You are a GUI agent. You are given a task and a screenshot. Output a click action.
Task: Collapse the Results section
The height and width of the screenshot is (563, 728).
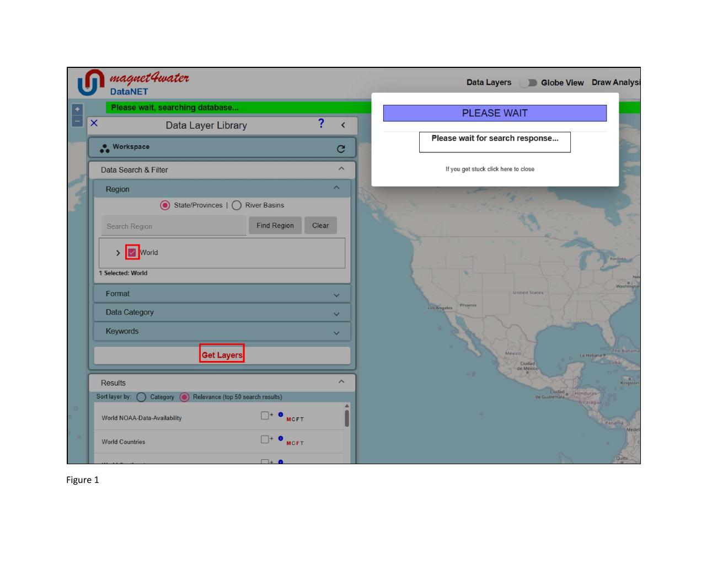point(341,382)
